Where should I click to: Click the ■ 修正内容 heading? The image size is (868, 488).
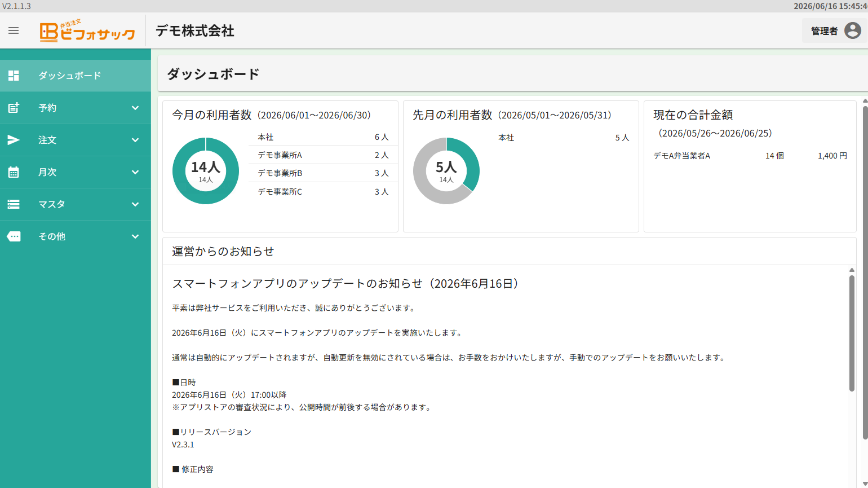point(193,469)
